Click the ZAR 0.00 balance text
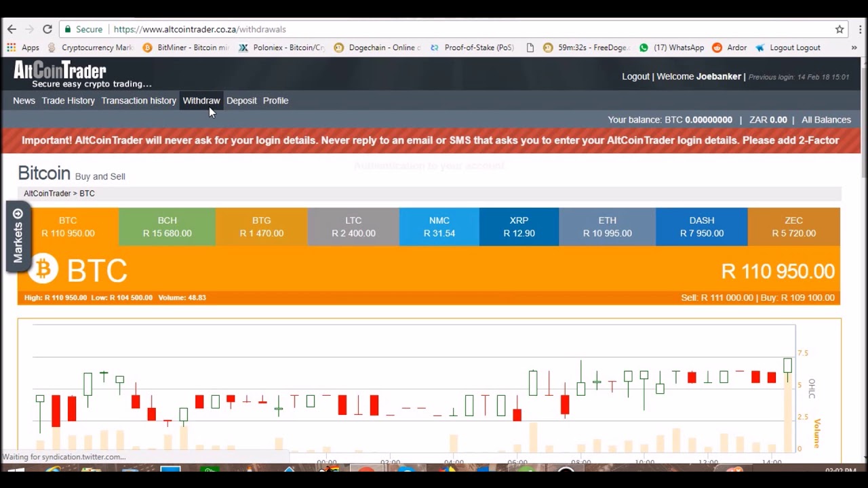Image resolution: width=868 pixels, height=488 pixels. 768,119
